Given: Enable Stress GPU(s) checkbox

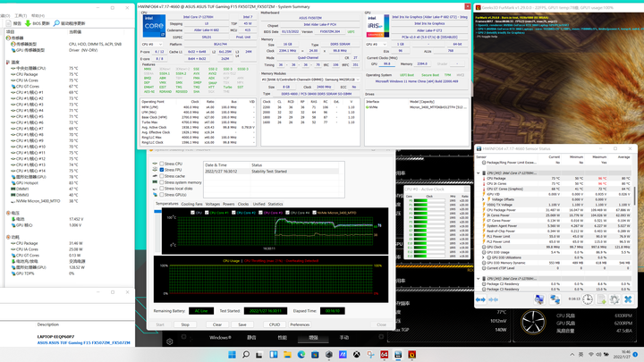Looking at the screenshot, I should tap(162, 195).
